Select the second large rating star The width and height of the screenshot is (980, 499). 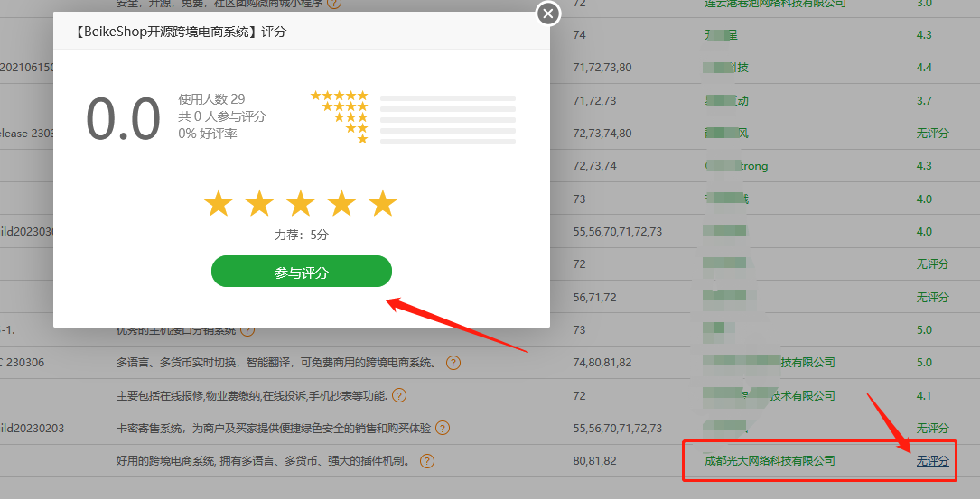(x=259, y=204)
